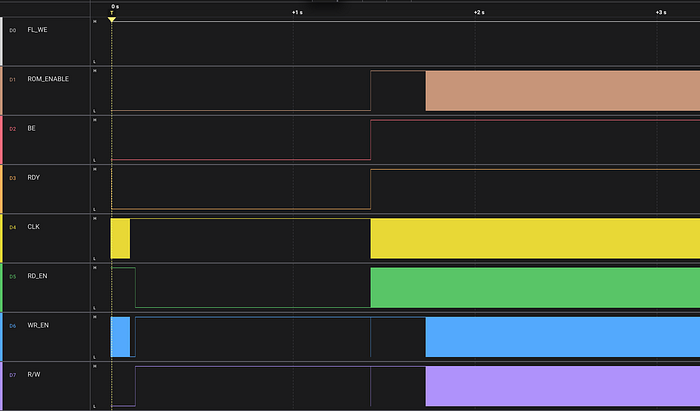Click the RD_EN green waveform block
Image resolution: width=700 pixels, height=411 pixels.
(x=535, y=287)
